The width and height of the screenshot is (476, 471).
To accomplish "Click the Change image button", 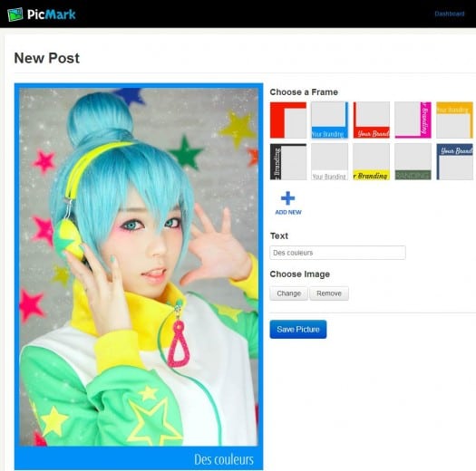I will pyautogui.click(x=288, y=293).
